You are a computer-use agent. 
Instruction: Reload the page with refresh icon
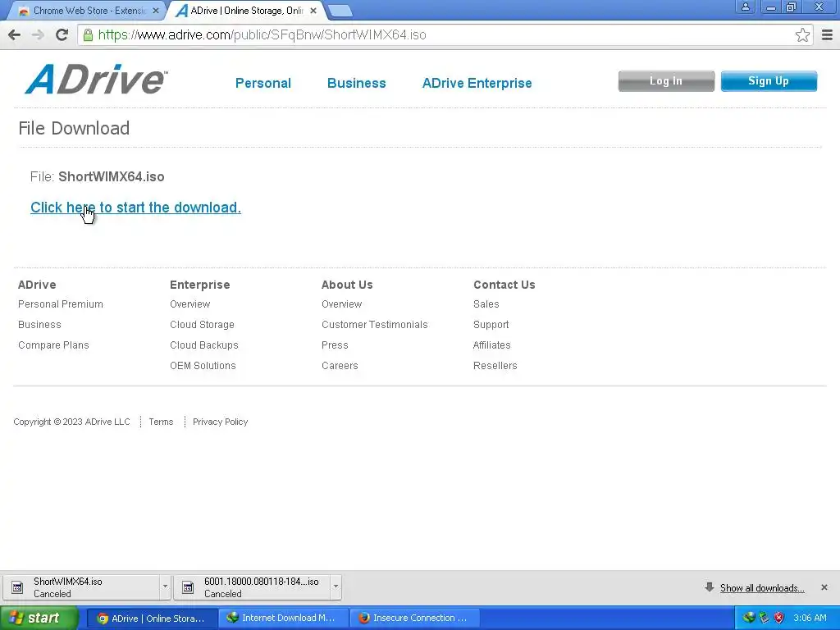(62, 34)
